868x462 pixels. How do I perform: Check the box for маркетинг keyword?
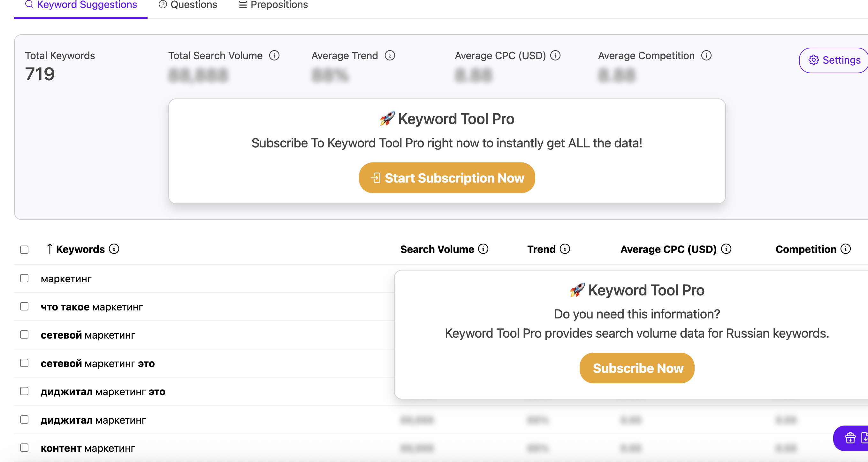click(x=24, y=278)
